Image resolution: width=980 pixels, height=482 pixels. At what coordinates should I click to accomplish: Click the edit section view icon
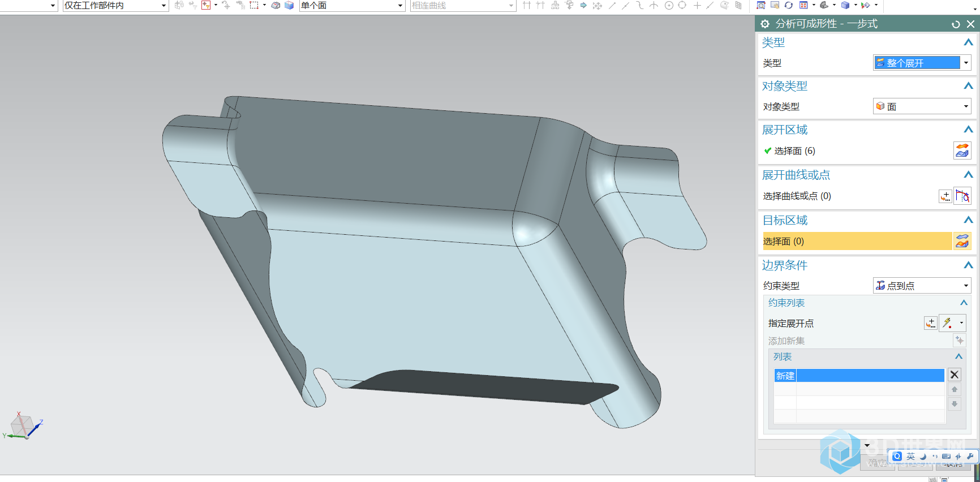tap(824, 5)
